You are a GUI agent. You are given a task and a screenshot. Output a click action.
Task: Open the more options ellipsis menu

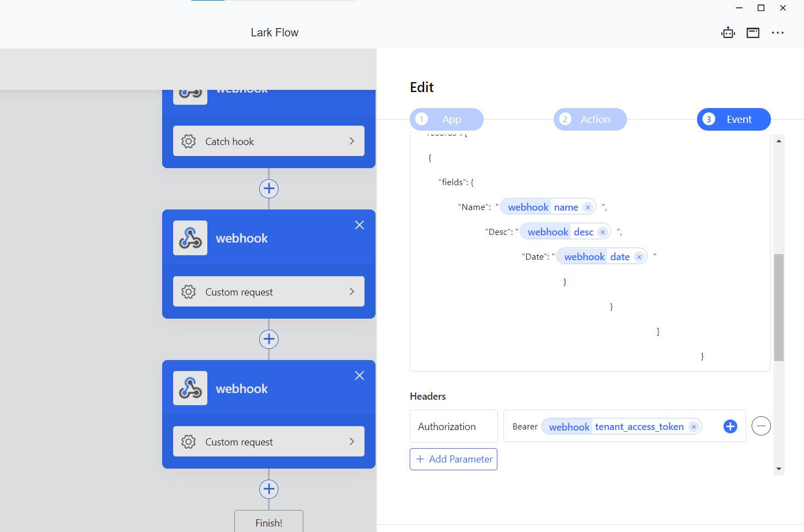[x=778, y=33]
